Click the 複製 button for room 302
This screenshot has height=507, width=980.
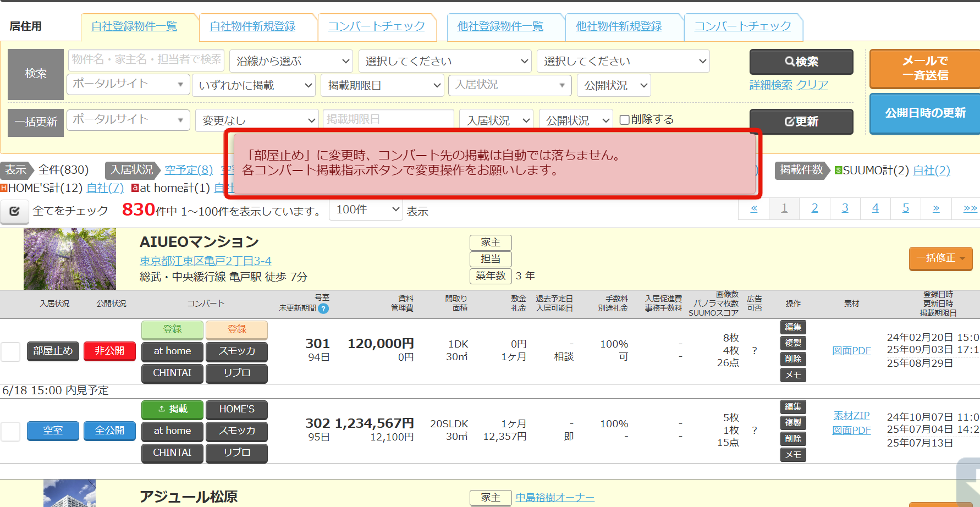(x=793, y=423)
